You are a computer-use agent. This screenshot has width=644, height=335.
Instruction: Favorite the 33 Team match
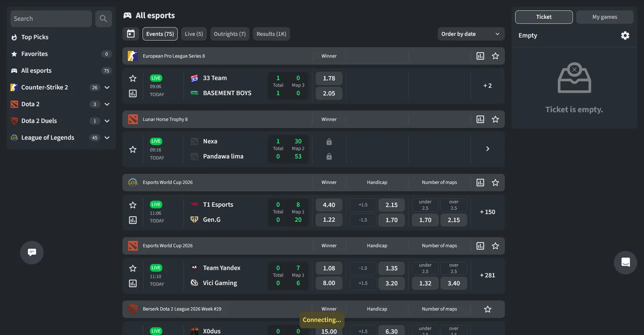pos(133,79)
